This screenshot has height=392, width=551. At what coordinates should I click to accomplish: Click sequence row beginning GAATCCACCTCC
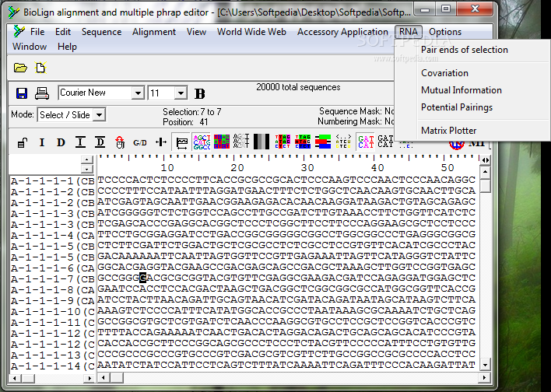[286, 289]
